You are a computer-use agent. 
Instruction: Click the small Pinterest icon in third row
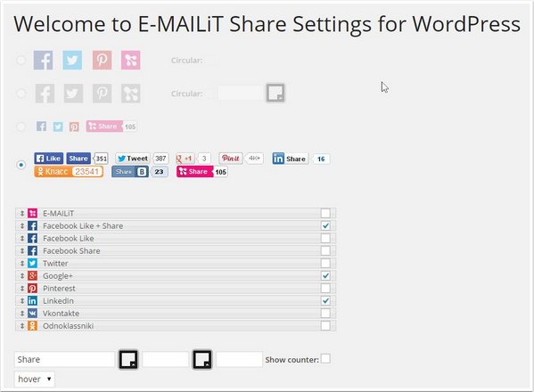[x=74, y=127]
